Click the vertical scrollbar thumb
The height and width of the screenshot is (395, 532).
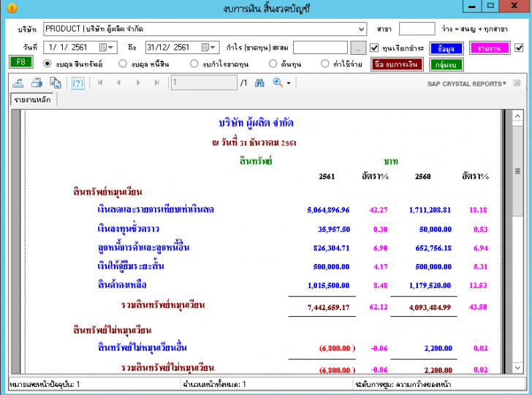pos(517,171)
